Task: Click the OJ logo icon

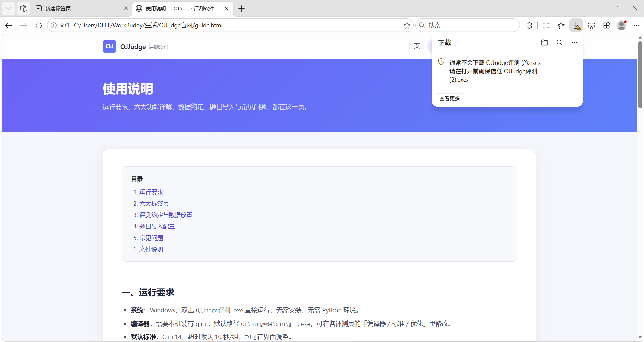Action: (110, 46)
